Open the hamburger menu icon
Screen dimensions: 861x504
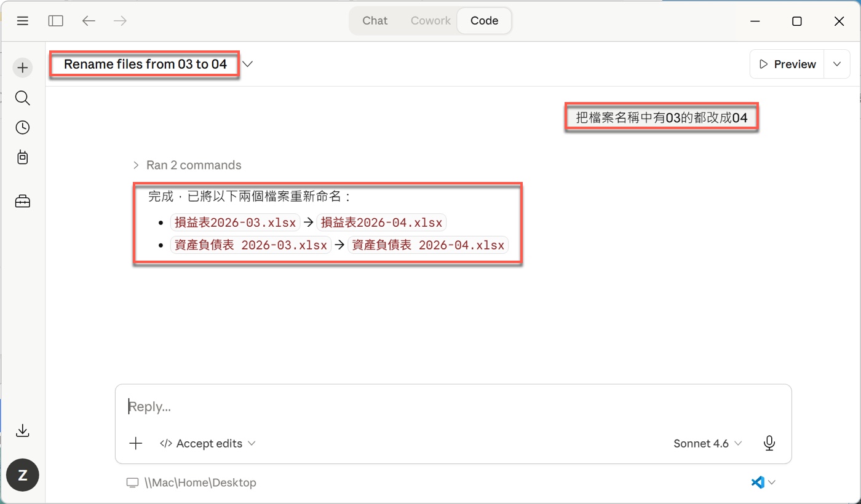(x=23, y=21)
